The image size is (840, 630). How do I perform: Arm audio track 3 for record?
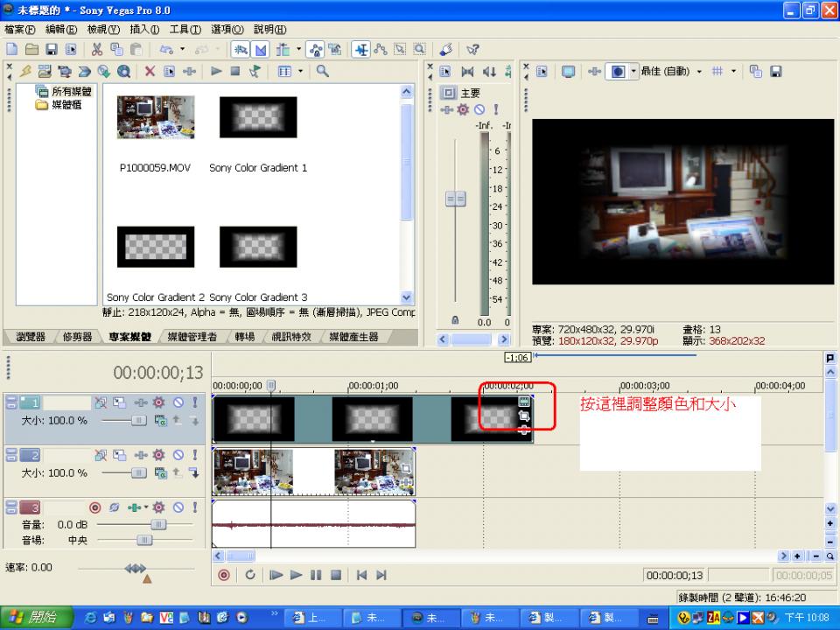click(x=94, y=507)
